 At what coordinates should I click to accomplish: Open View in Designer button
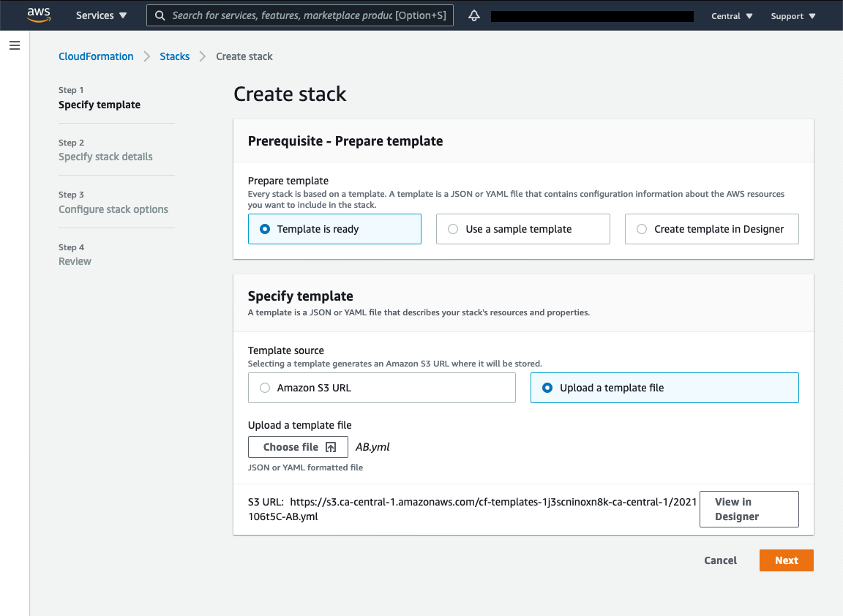749,509
